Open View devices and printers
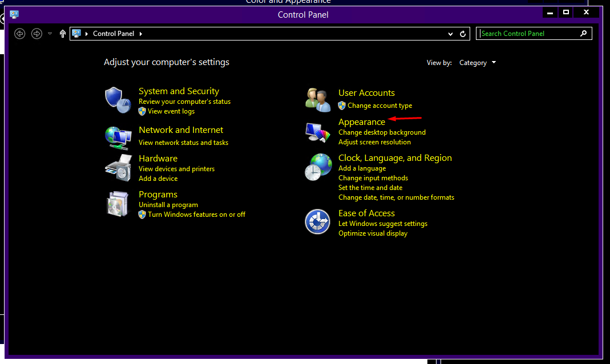The width and height of the screenshot is (610, 364). click(177, 169)
